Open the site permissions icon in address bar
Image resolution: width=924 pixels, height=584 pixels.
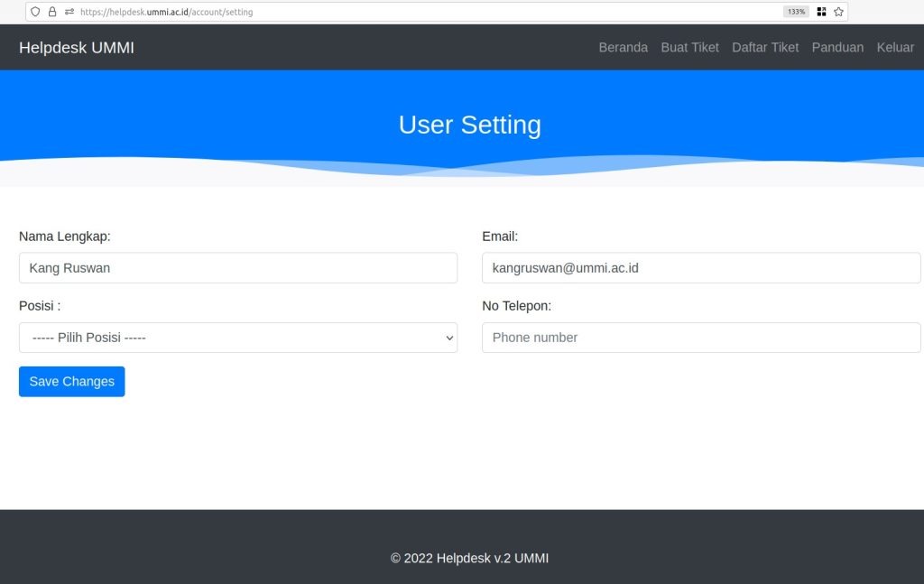click(69, 12)
